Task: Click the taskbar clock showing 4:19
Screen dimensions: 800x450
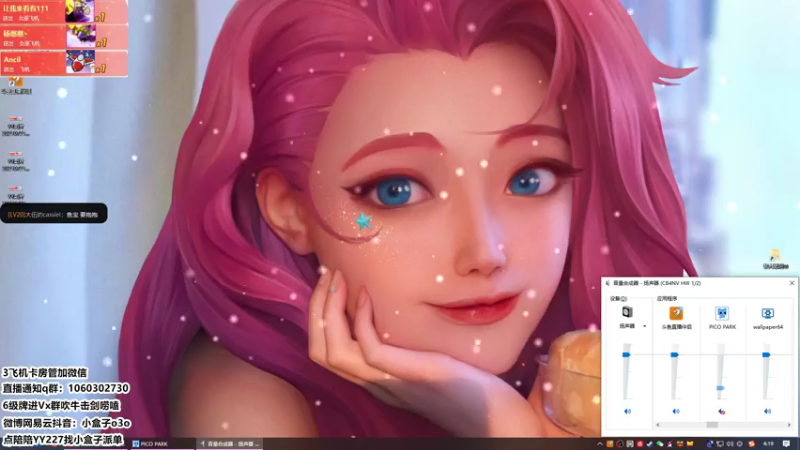Action: (768, 444)
